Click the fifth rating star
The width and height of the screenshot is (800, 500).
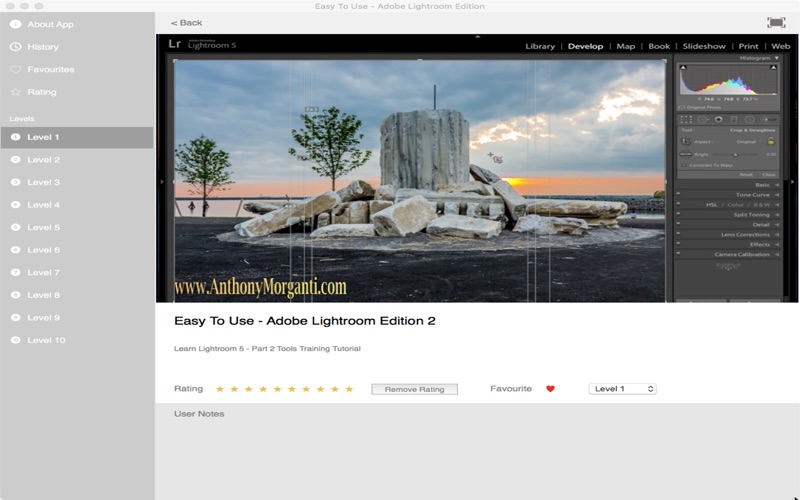(x=277, y=389)
